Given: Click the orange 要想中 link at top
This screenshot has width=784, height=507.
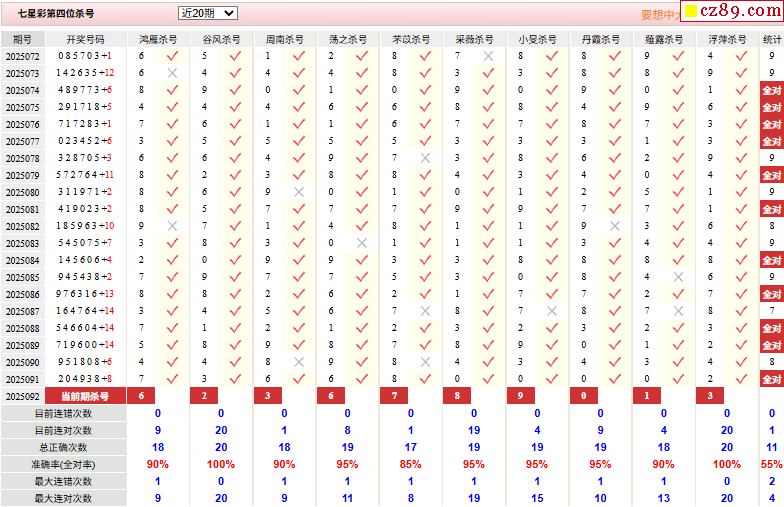Looking at the screenshot, I should click(660, 15).
